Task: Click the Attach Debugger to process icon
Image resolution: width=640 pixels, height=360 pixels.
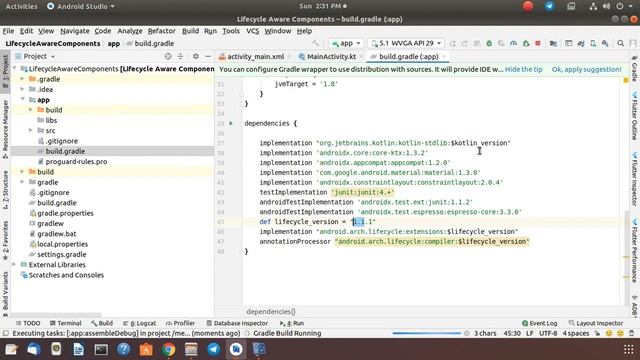Action: pyautogui.click(x=526, y=43)
